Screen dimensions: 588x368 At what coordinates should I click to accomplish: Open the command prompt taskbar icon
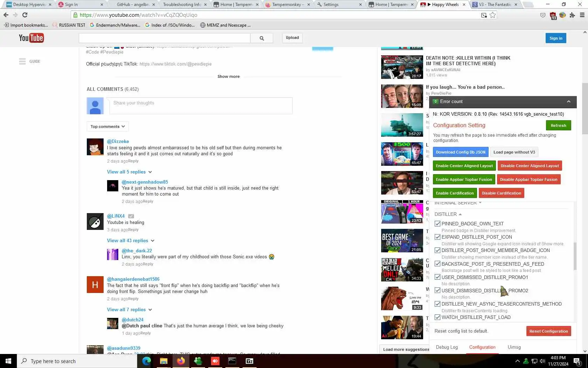232,361
